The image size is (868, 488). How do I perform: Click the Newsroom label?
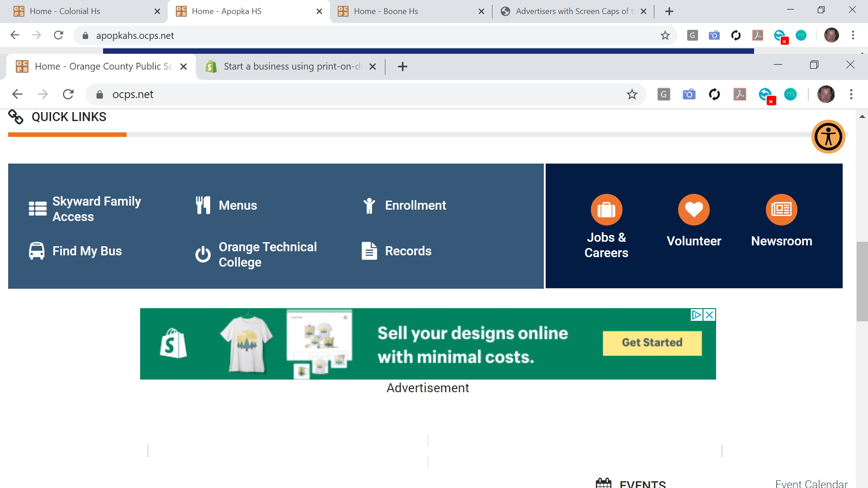coord(782,241)
